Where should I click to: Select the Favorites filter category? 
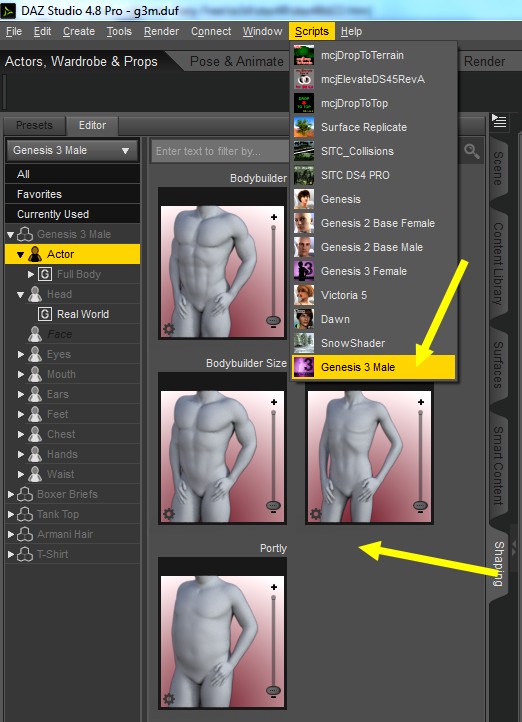pos(72,194)
